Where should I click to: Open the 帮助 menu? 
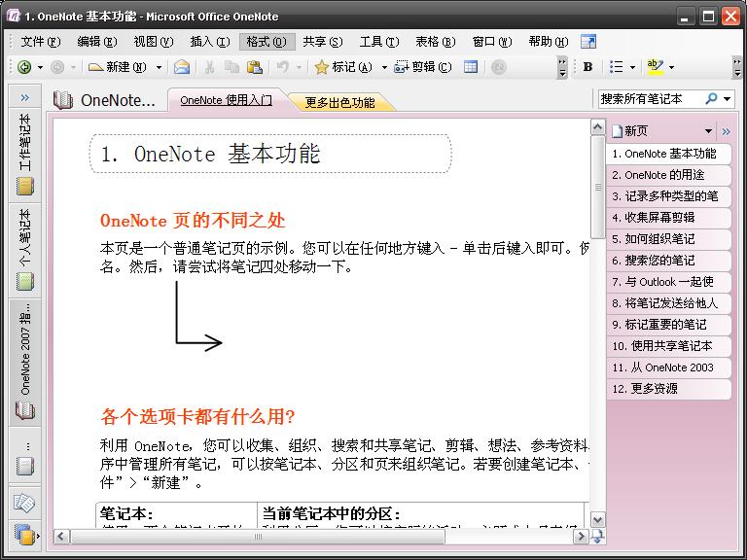(x=549, y=42)
